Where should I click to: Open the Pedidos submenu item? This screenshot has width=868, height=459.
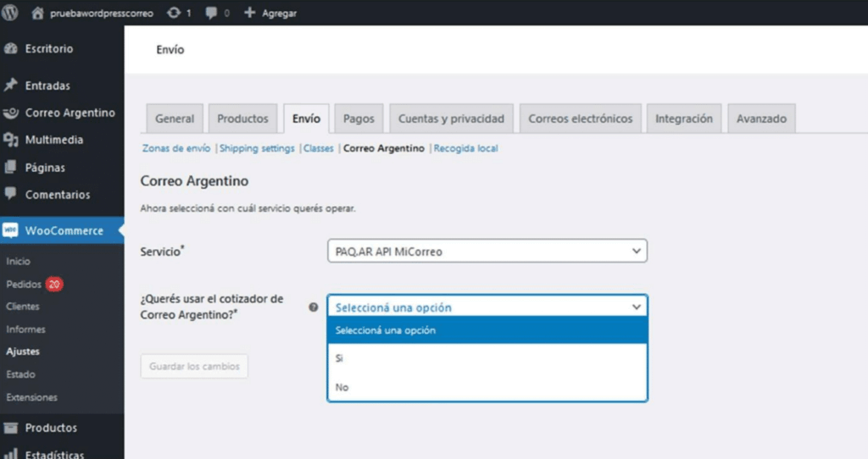[24, 285]
